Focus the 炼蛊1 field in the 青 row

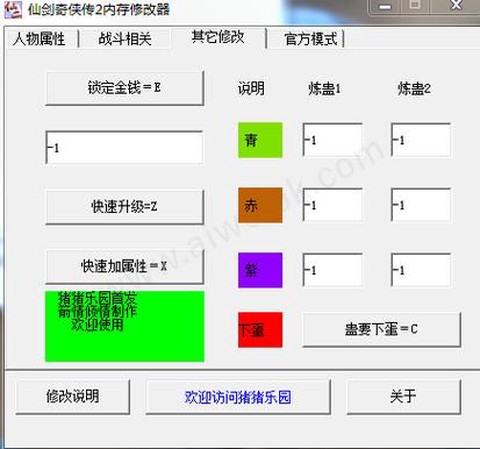333,140
